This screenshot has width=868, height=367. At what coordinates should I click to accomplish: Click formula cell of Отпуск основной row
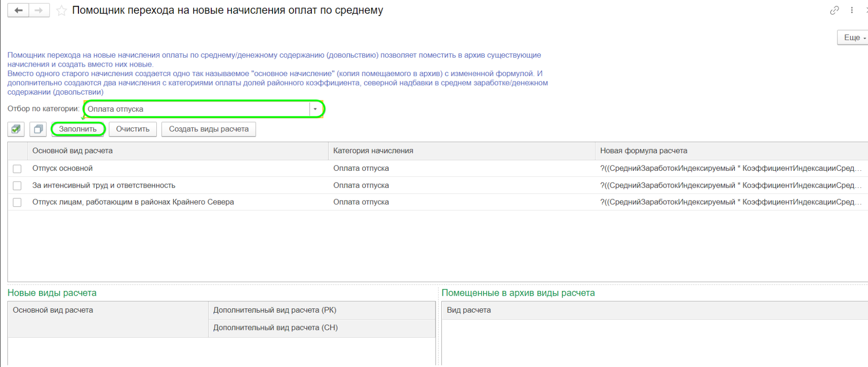point(731,168)
